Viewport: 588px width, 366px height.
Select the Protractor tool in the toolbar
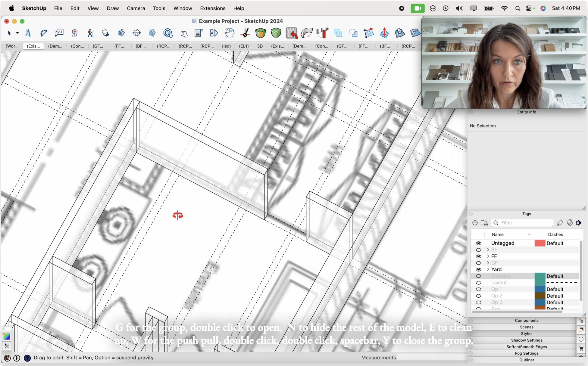pyautogui.click(x=44, y=33)
